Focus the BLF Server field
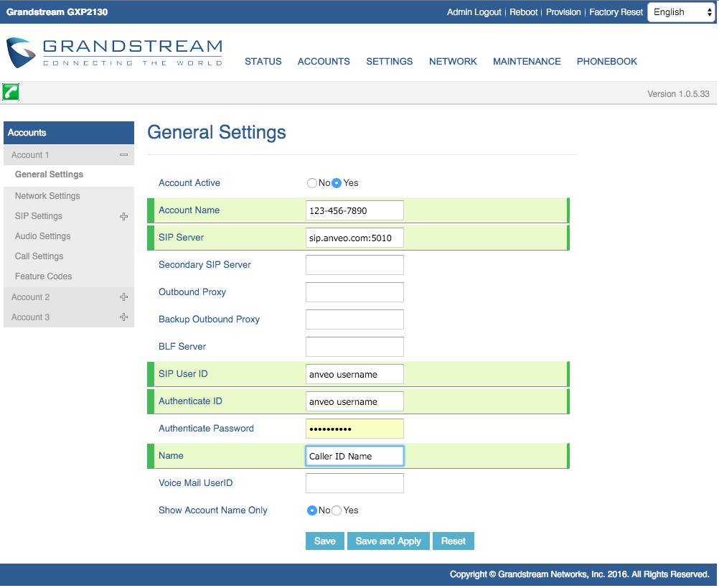Image resolution: width=719 pixels, height=588 pixels. click(x=354, y=347)
